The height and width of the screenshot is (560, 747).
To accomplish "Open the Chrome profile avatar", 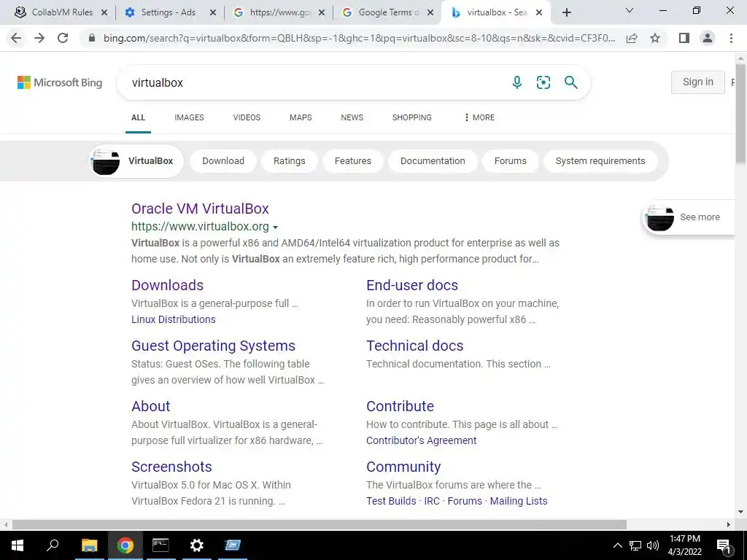I will 708,38.
